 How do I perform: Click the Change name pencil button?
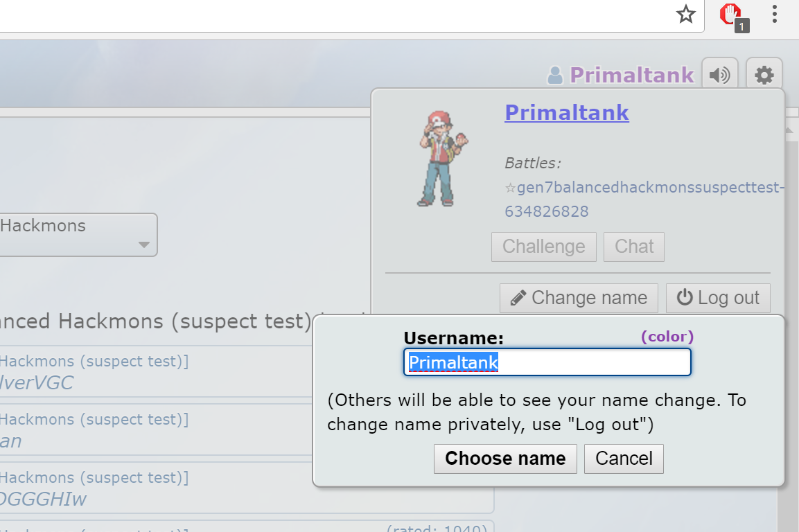[x=579, y=298]
